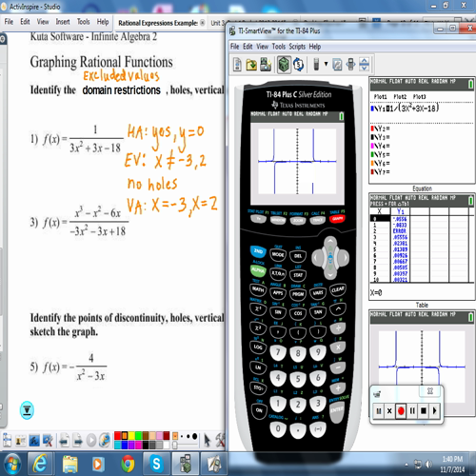The width and height of the screenshot is (476, 476).
Task: Open the ActivInspire desktop tools icon
Action: click(48, 441)
